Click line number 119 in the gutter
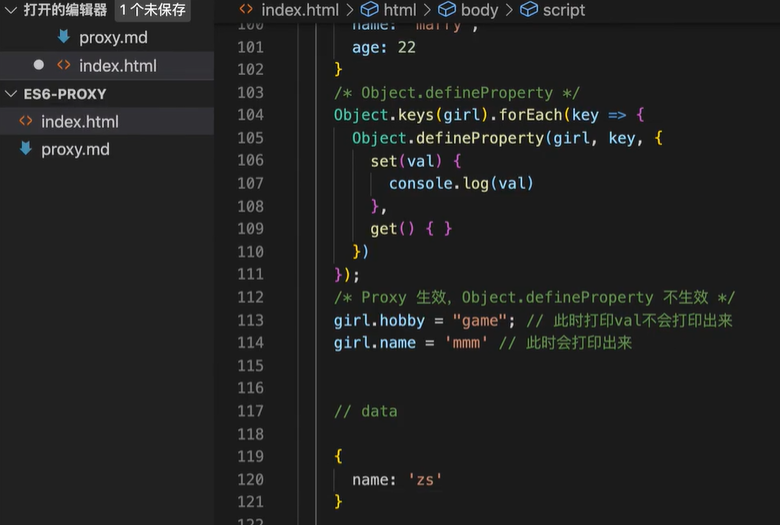 (250, 456)
